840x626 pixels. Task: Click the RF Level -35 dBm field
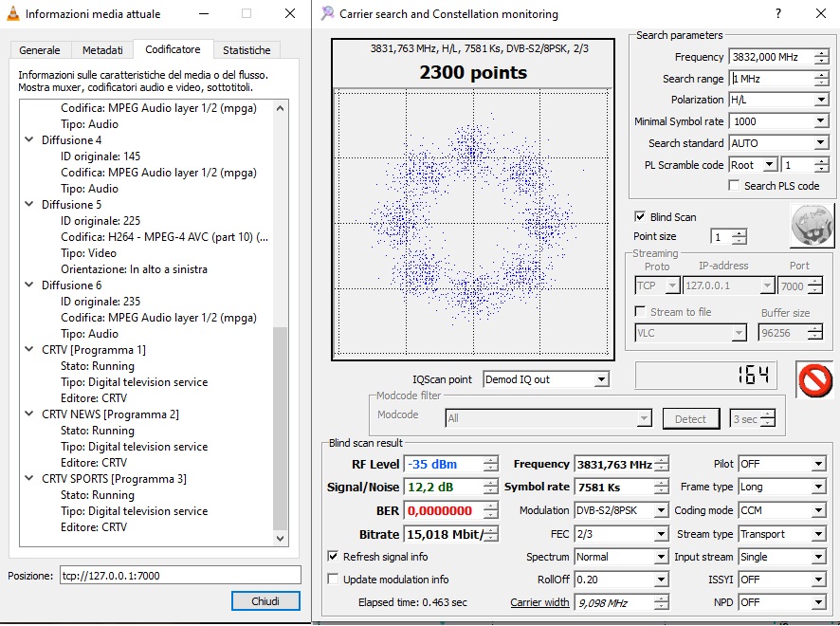(445, 464)
